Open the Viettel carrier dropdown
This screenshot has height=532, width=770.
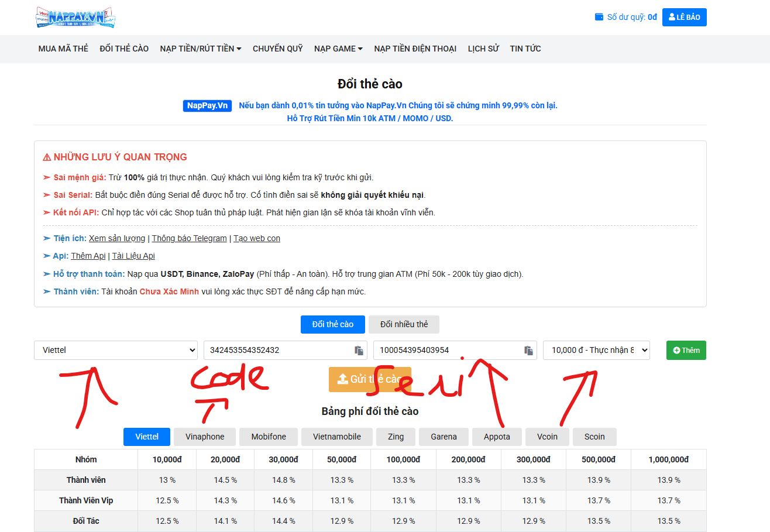click(x=116, y=350)
